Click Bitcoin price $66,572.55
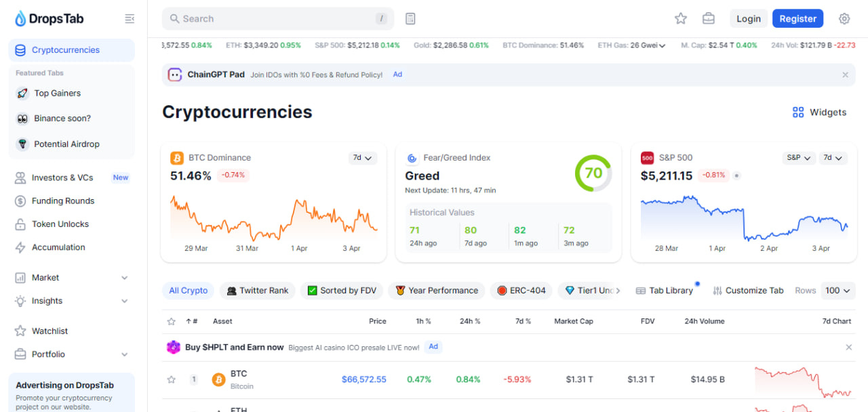 pos(364,379)
